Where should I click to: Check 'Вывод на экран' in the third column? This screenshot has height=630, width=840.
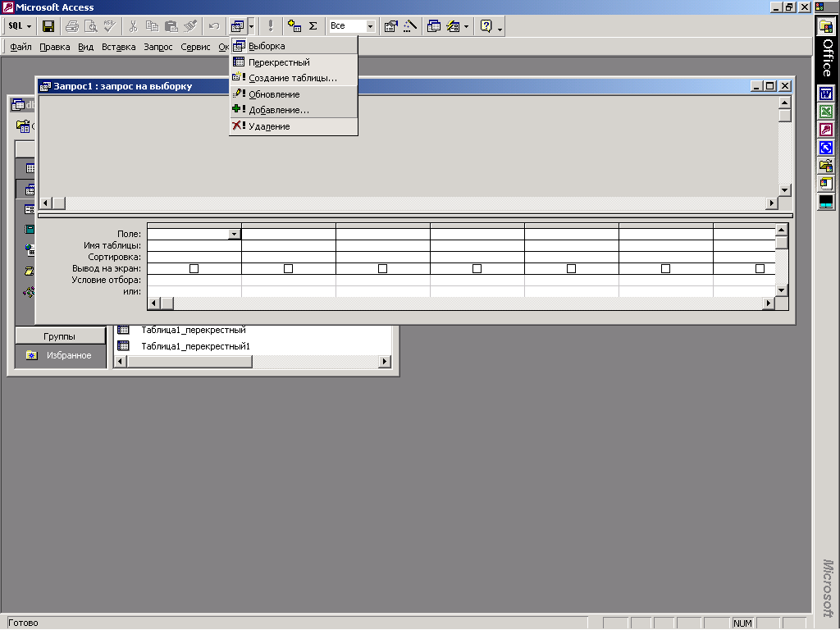382,268
